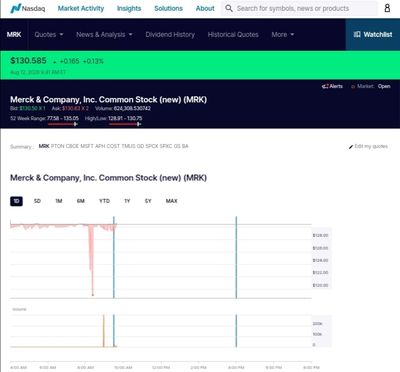Open Market Activity menu
This screenshot has width=400, height=372.
(81, 8)
